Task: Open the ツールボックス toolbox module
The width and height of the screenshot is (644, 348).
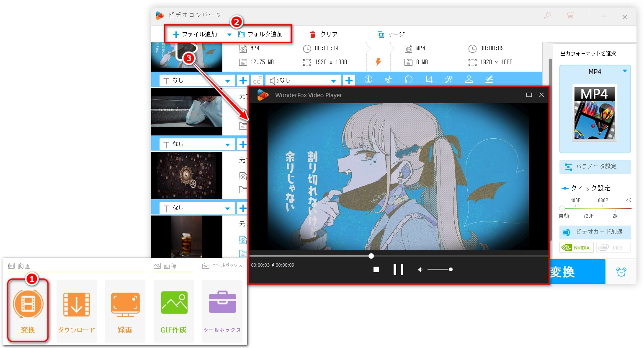Action: click(x=222, y=311)
